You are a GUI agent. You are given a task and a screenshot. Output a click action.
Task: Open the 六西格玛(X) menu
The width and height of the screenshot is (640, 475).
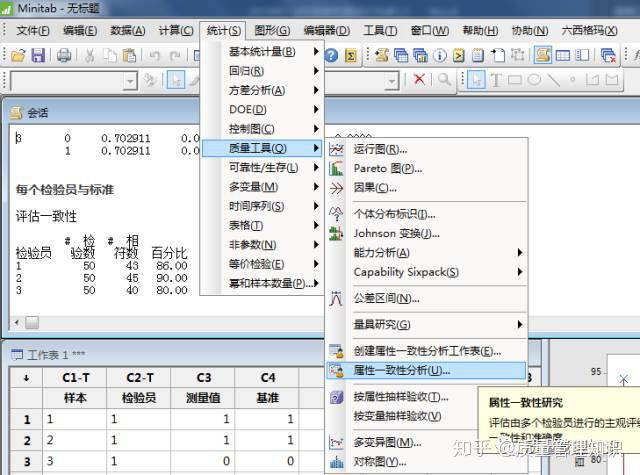click(x=589, y=31)
